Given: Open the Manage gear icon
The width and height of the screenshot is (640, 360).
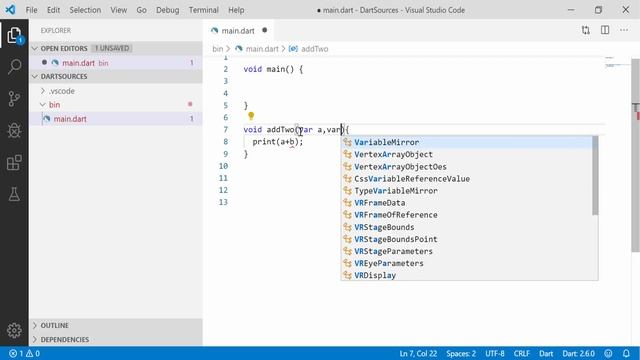Looking at the screenshot, I should 14,330.
